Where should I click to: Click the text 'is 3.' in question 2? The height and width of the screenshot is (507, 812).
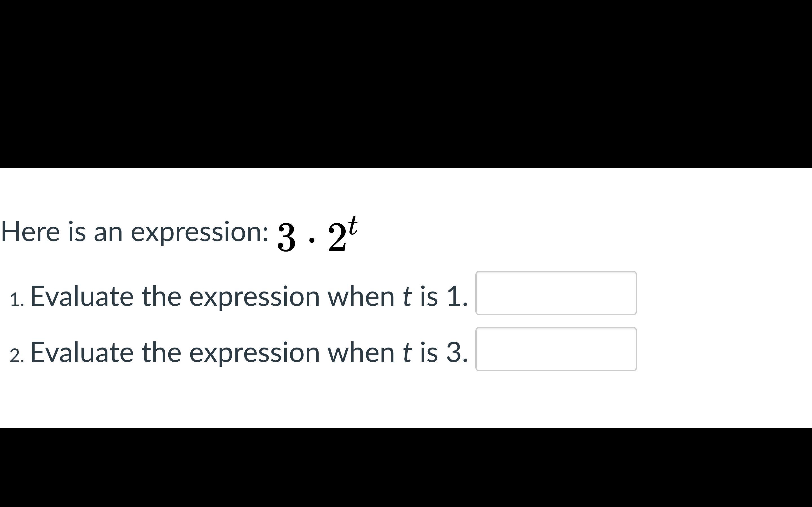(x=443, y=352)
